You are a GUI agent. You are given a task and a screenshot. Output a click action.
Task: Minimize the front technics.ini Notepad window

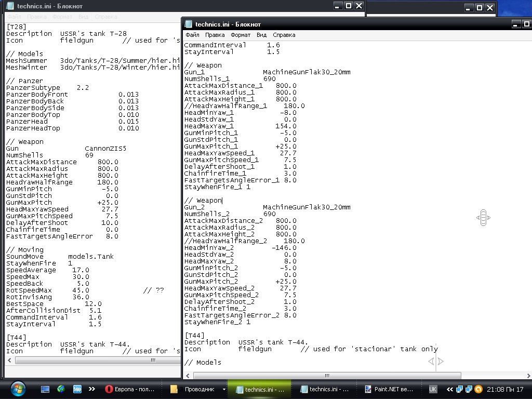click(516, 24)
